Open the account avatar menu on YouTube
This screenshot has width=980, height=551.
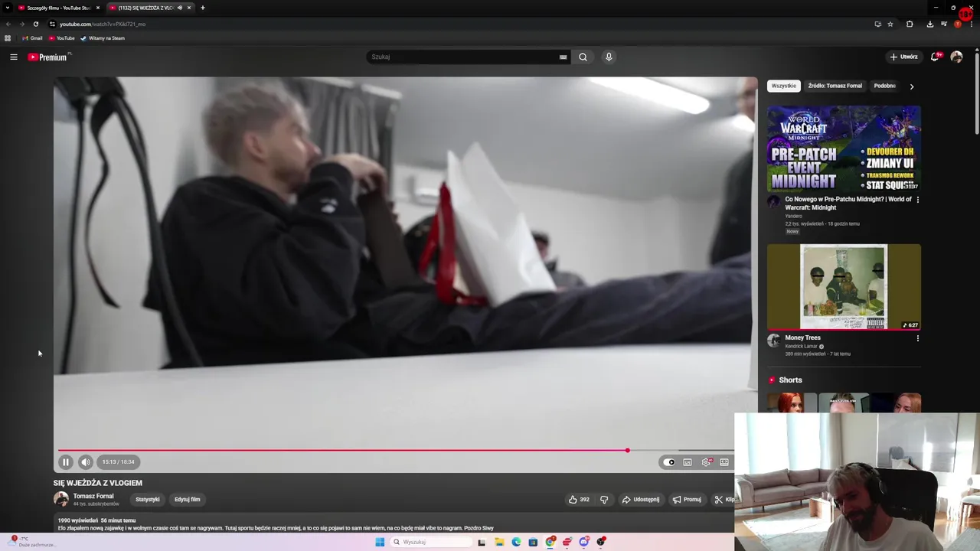956,57
